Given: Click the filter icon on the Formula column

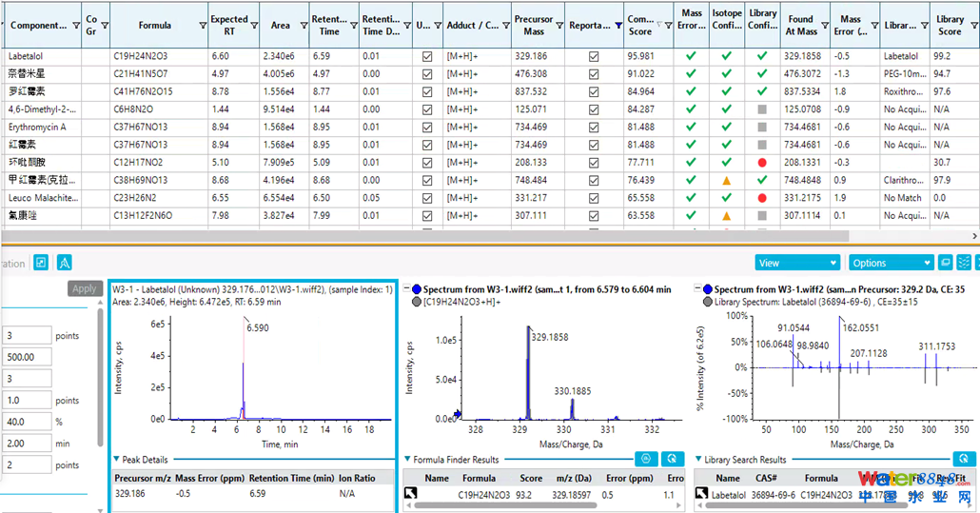Looking at the screenshot, I should click(x=203, y=26).
